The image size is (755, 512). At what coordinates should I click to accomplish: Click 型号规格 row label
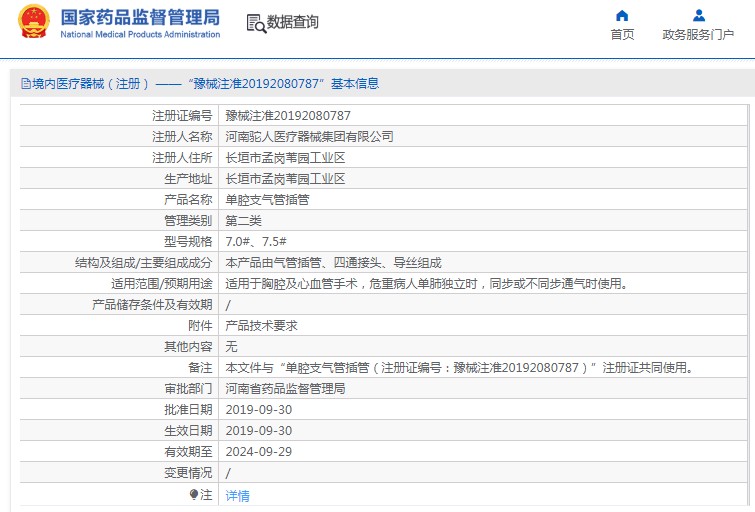tap(188, 242)
